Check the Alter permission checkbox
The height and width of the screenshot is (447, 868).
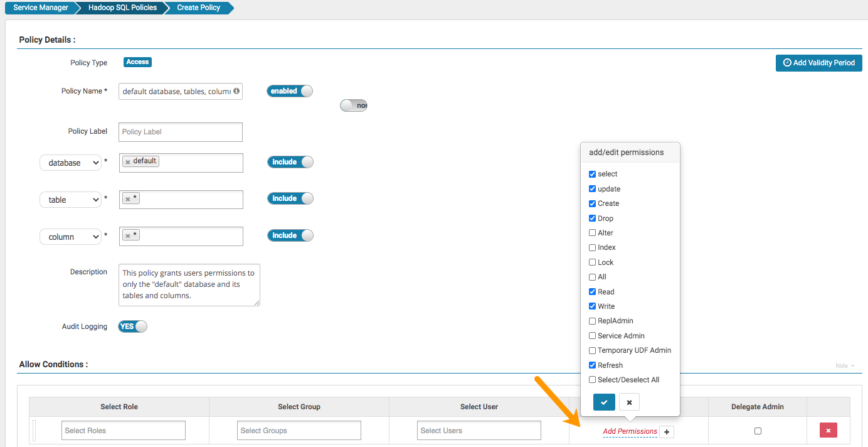point(593,233)
